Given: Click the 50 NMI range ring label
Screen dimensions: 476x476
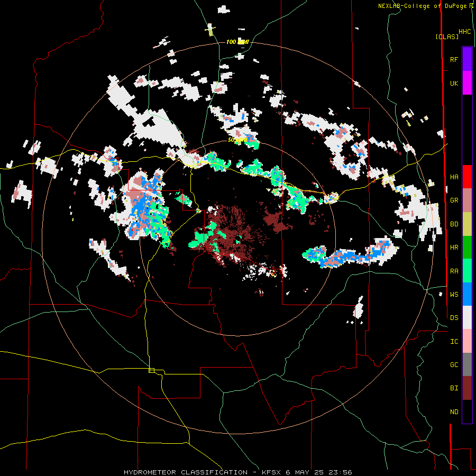Looking at the screenshot, I should coord(237,140).
